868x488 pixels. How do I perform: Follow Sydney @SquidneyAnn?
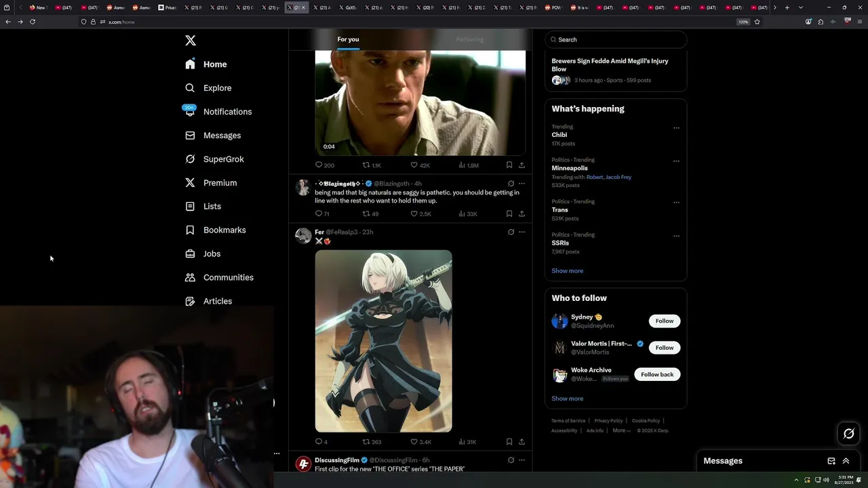coord(665,321)
